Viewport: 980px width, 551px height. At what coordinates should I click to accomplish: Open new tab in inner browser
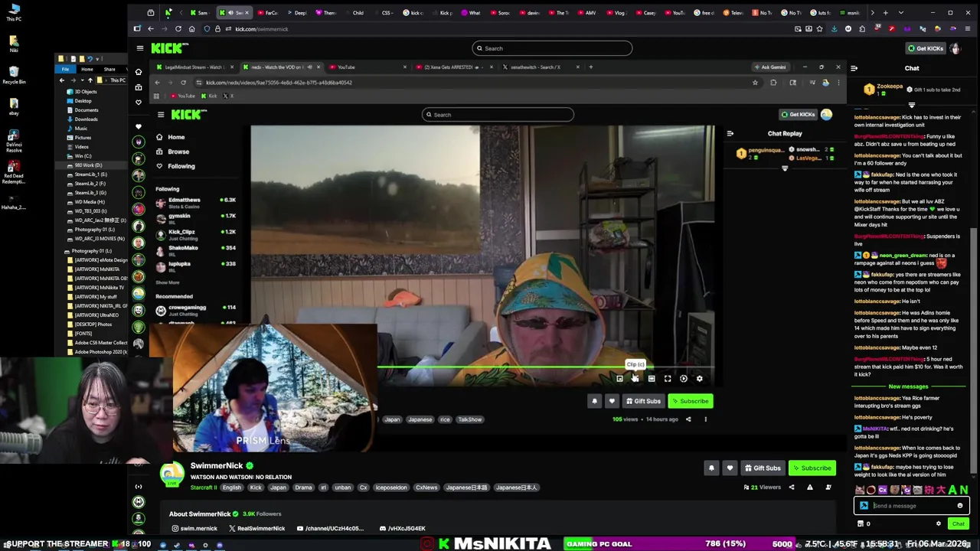(590, 67)
